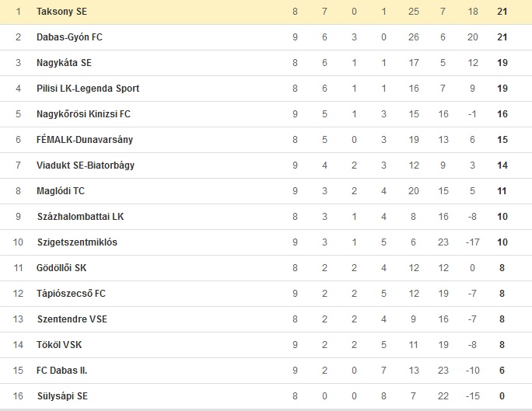This screenshot has height=411, width=532.
Task: Open Nagykáta SE team page
Action: tap(64, 63)
